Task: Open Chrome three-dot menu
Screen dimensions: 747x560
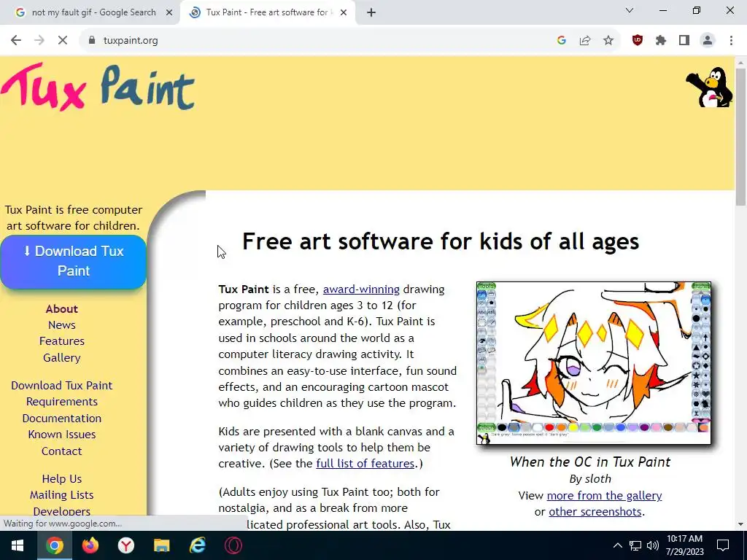Action: pos(731,41)
